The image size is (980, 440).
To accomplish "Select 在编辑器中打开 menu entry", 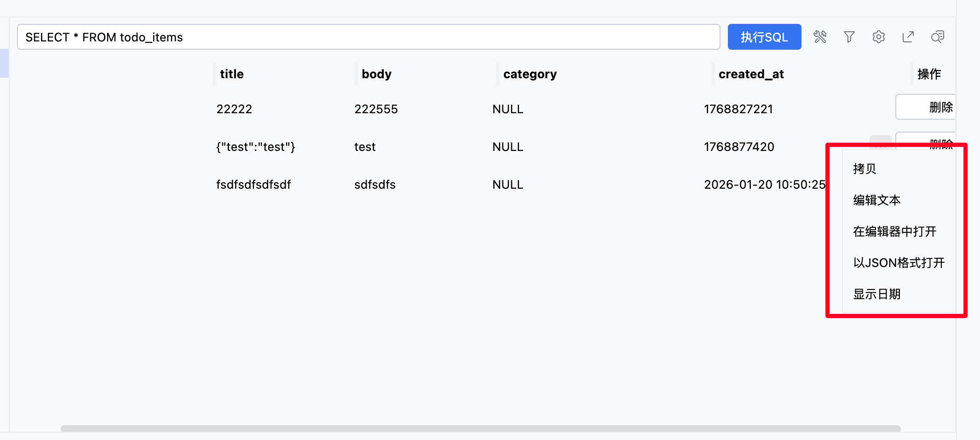I will point(895,232).
